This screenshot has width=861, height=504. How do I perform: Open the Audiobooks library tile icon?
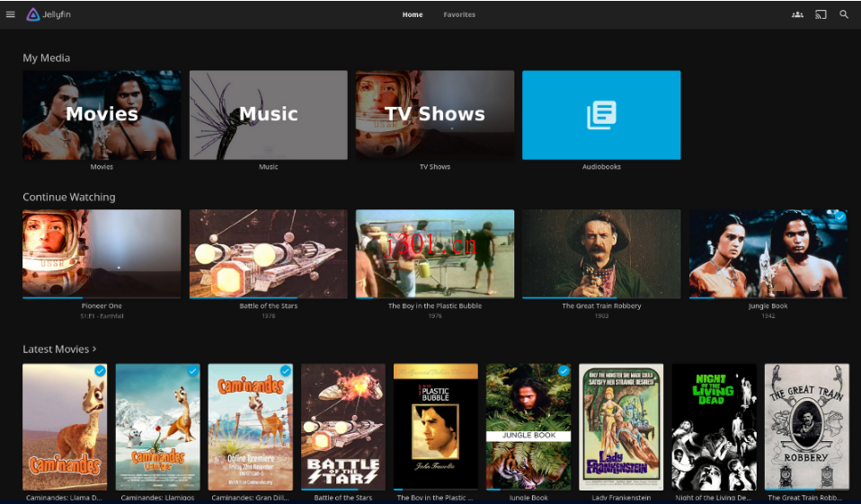pyautogui.click(x=601, y=115)
